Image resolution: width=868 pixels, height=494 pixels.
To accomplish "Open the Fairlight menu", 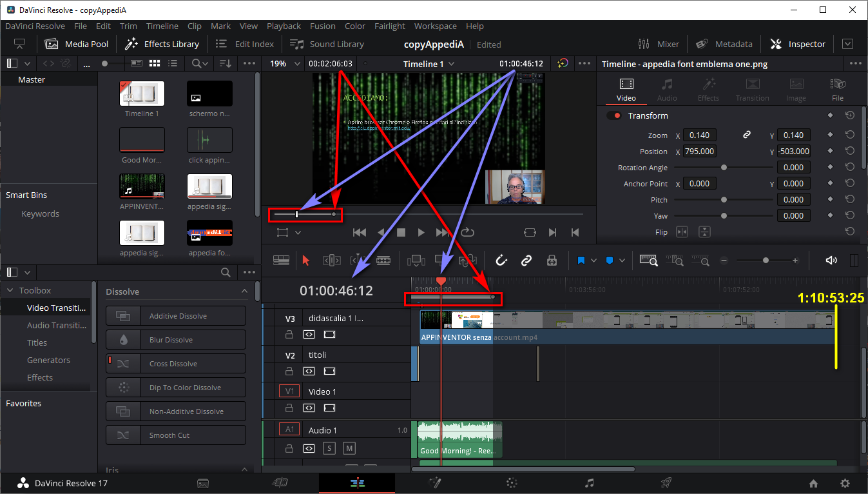I will (x=389, y=26).
